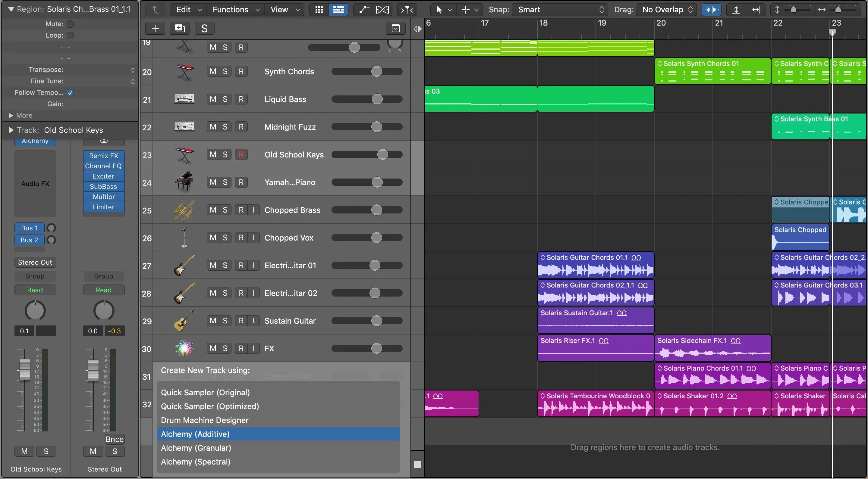868x479 pixels.
Task: Click the grand piano icon on track 24
Action: (184, 182)
